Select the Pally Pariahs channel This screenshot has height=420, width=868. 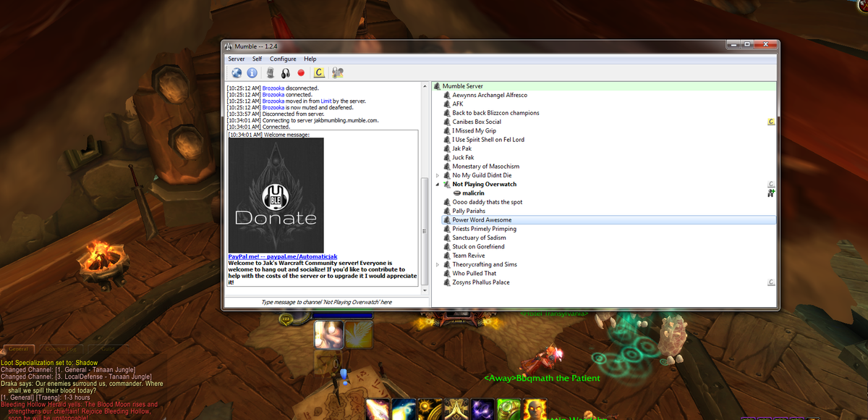pyautogui.click(x=469, y=211)
